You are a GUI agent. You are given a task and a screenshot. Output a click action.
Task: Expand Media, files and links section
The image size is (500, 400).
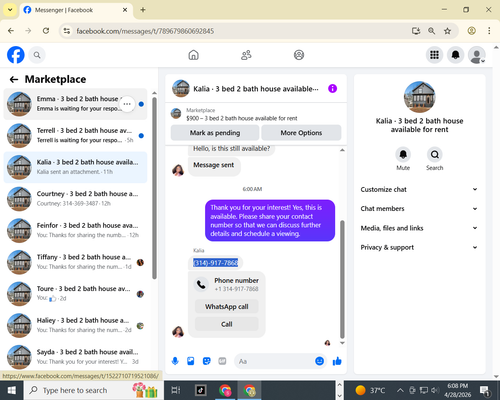[x=419, y=228]
